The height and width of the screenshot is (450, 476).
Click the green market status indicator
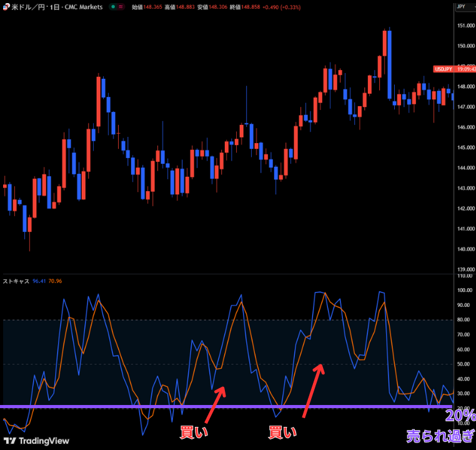112,7
